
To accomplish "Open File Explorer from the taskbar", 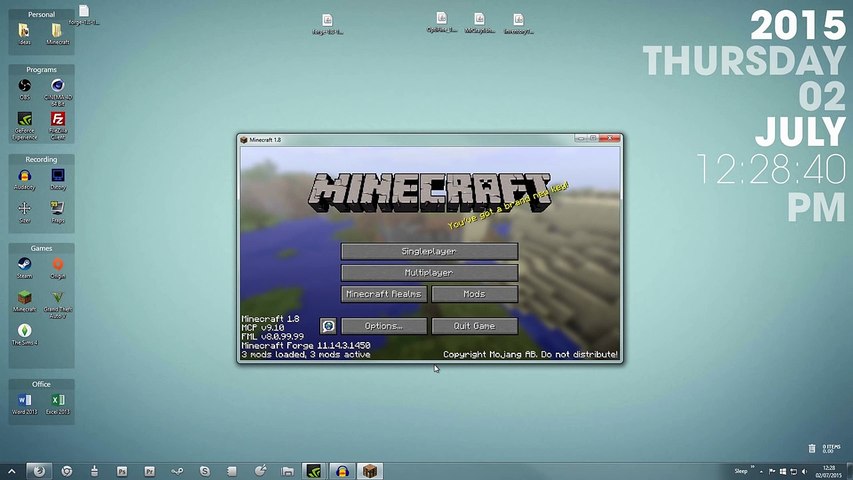I will pyautogui.click(x=287, y=471).
